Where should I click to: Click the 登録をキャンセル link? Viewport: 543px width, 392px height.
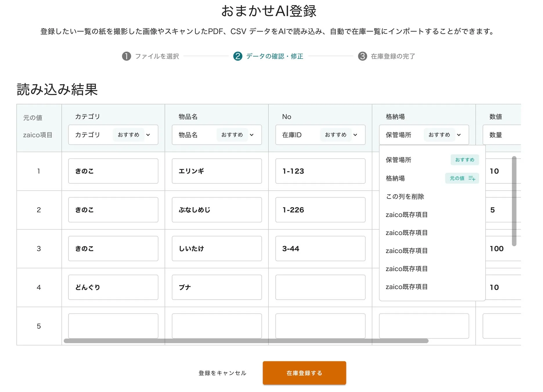click(222, 373)
